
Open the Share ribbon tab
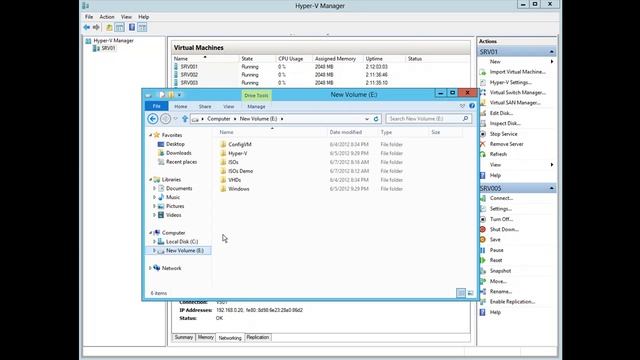click(x=205, y=107)
